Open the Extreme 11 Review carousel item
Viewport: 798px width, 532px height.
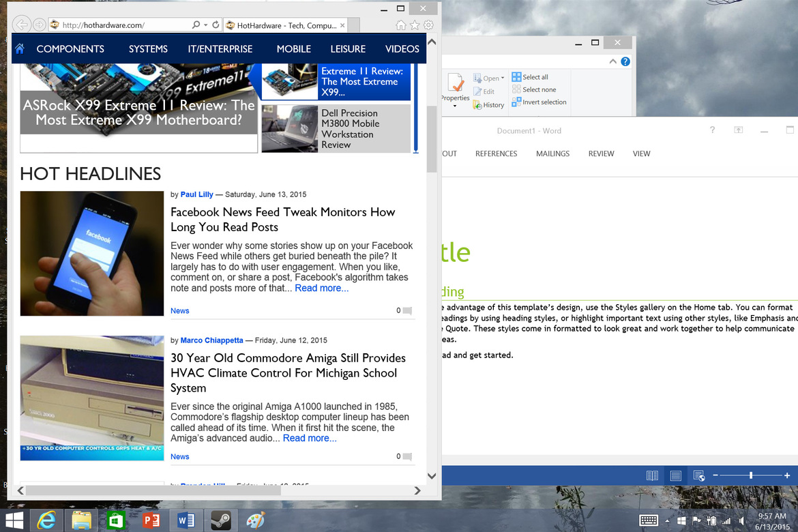pyautogui.click(x=336, y=81)
